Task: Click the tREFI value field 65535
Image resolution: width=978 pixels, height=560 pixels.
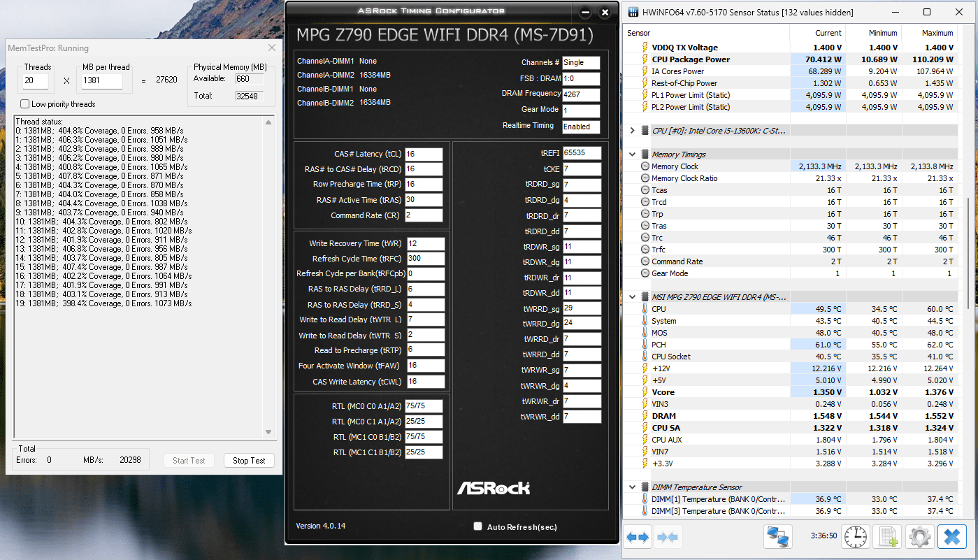Action: (x=582, y=152)
